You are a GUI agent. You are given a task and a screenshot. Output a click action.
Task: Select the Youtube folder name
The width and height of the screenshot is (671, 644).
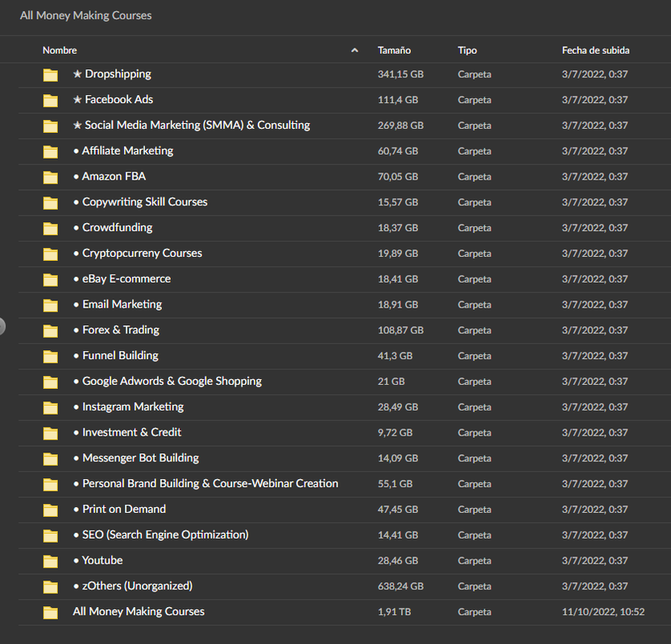[x=98, y=560]
